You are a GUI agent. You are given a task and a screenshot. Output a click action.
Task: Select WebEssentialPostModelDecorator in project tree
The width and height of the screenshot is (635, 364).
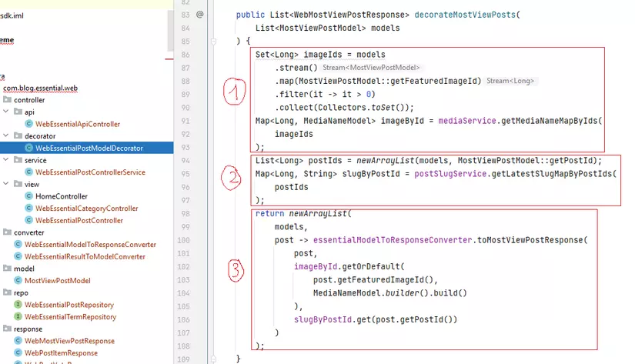pyautogui.click(x=89, y=148)
